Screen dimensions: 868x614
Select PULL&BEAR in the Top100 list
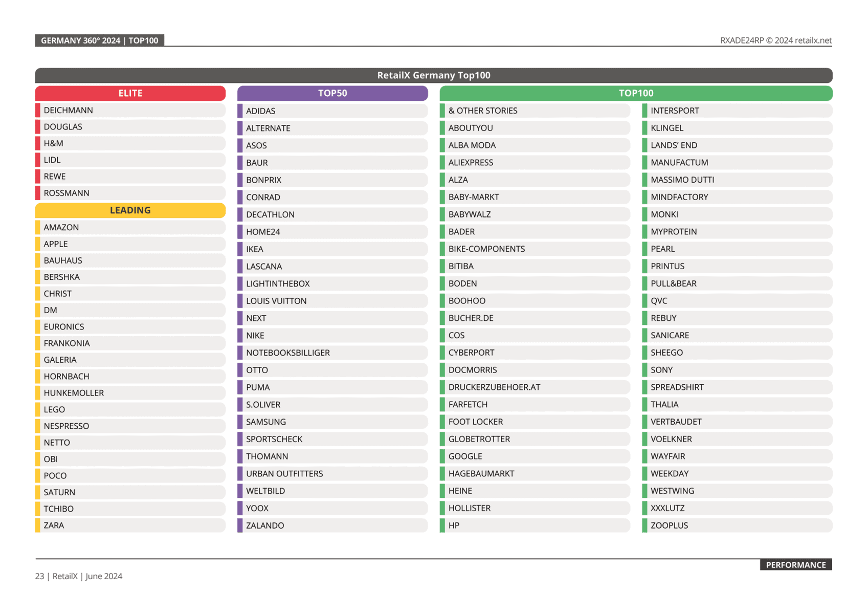click(x=737, y=283)
